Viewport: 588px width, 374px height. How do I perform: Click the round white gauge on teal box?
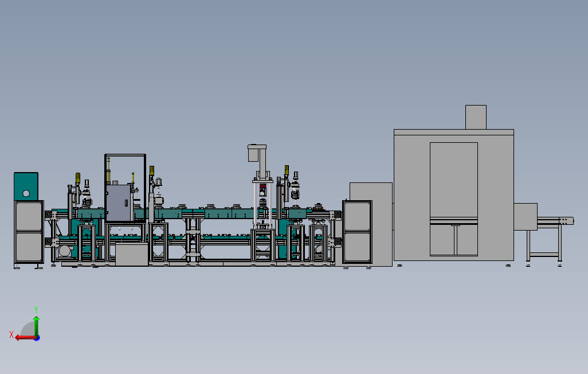26,193
